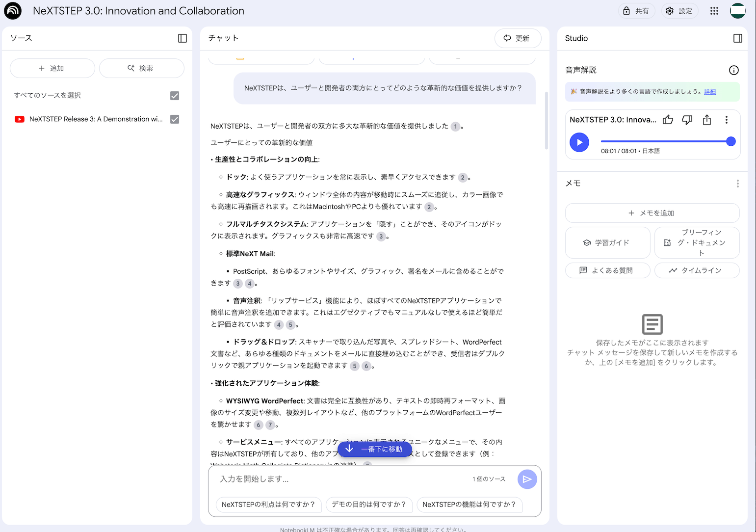This screenshot has width=756, height=532.
Task: Collapse the ソース panel
Action: point(182,38)
